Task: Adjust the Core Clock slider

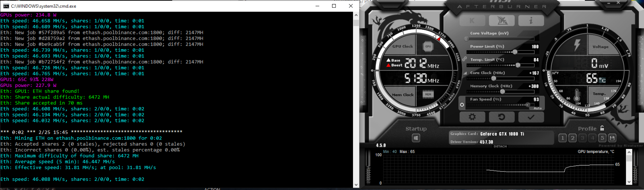Action: click(x=500, y=78)
